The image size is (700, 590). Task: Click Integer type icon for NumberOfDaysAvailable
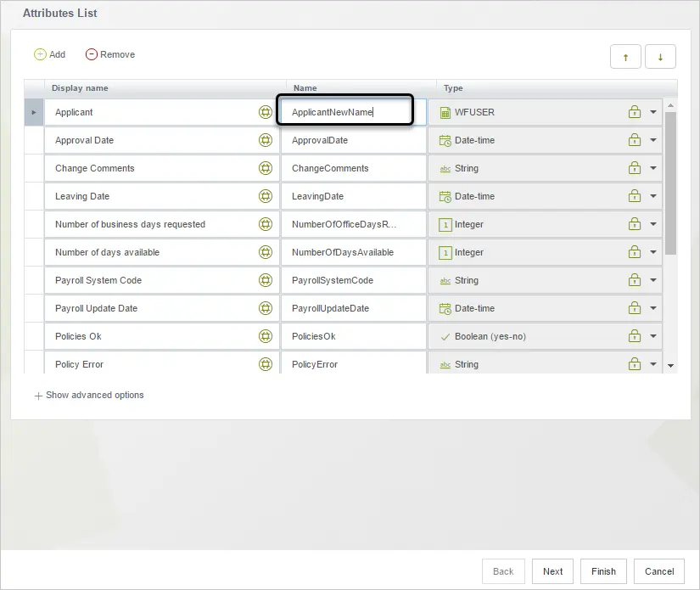(x=445, y=253)
